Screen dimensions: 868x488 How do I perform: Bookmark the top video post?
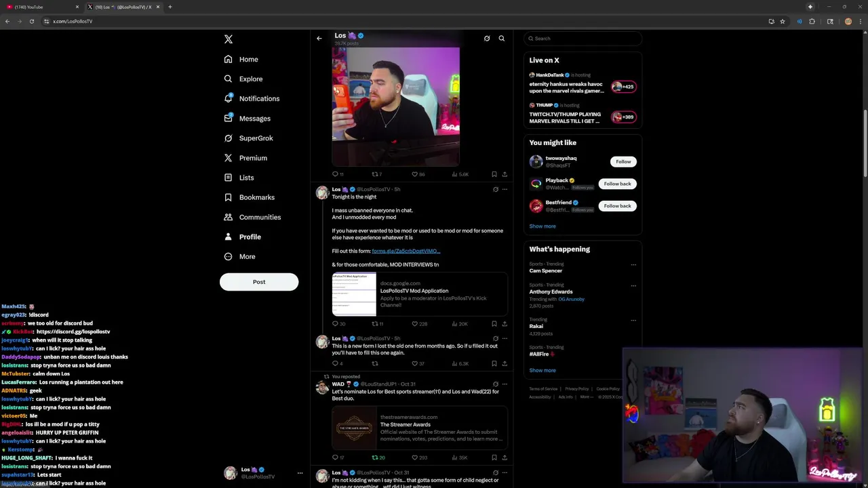coord(494,174)
